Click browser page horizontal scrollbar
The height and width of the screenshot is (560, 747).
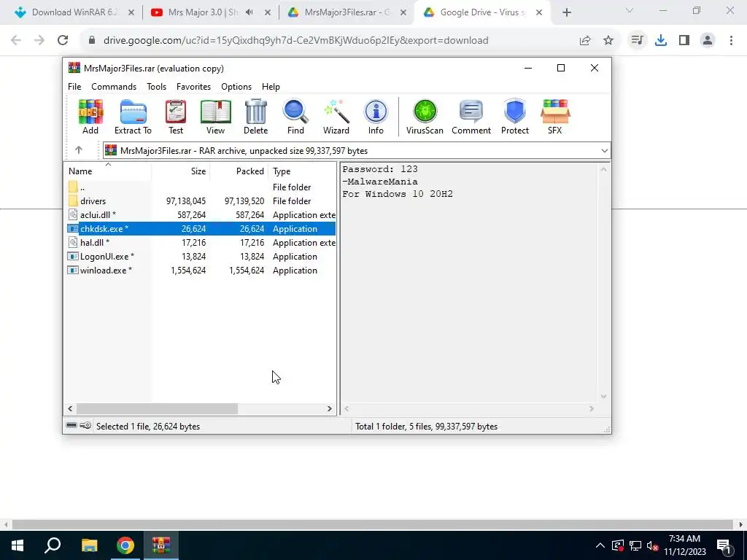click(372, 525)
